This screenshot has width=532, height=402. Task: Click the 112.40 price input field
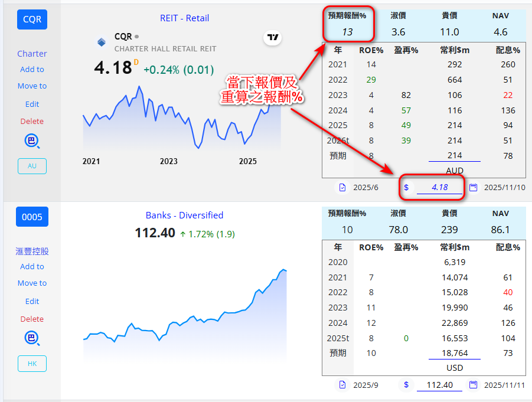pyautogui.click(x=439, y=385)
